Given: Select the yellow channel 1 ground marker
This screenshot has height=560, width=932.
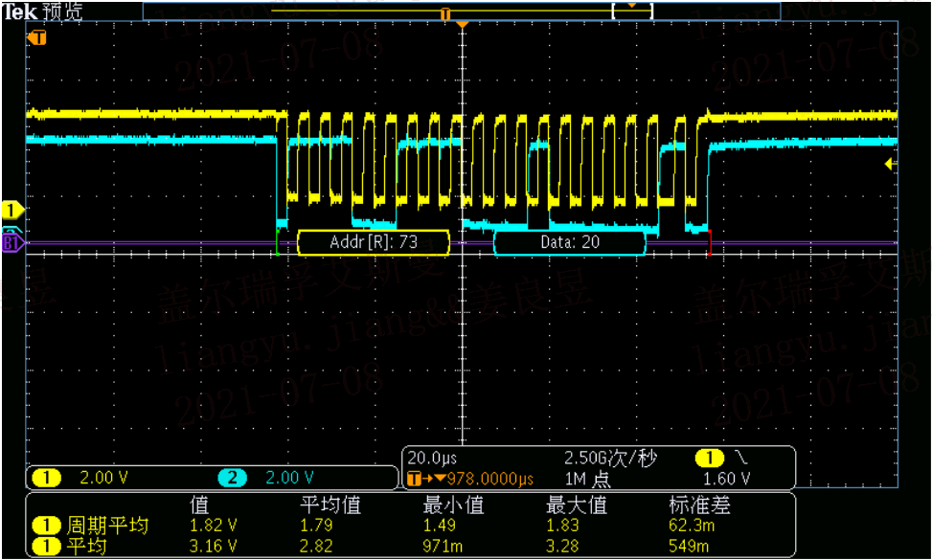Looking at the screenshot, I should pyautogui.click(x=11, y=210).
